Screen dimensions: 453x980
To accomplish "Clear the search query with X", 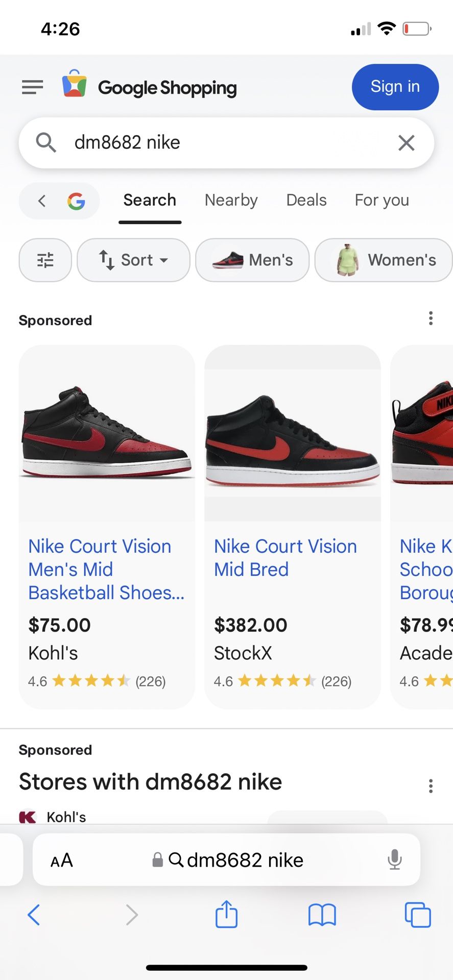I will tap(406, 143).
